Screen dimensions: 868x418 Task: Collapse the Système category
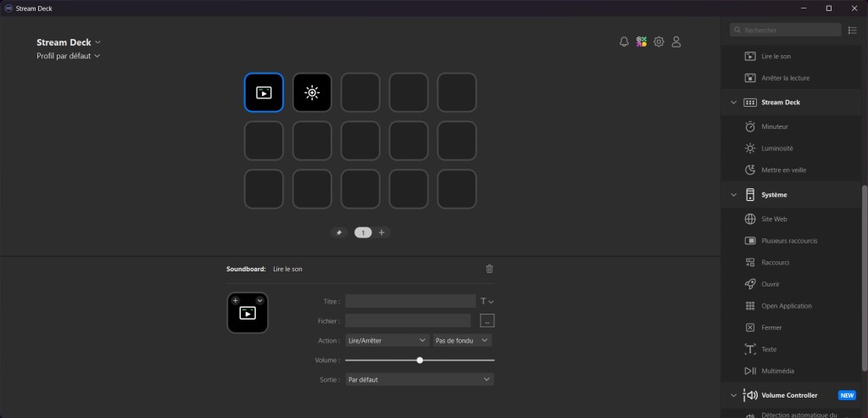pos(734,195)
